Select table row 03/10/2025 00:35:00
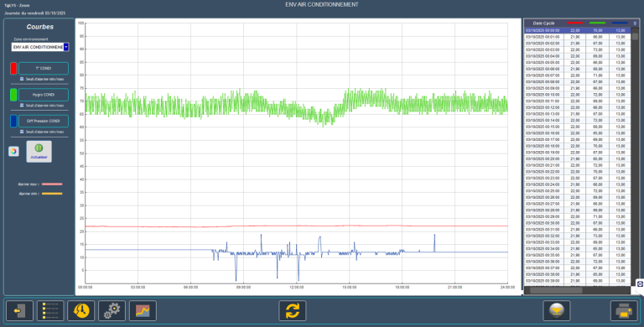This screenshot has width=644, height=327. pos(578,255)
